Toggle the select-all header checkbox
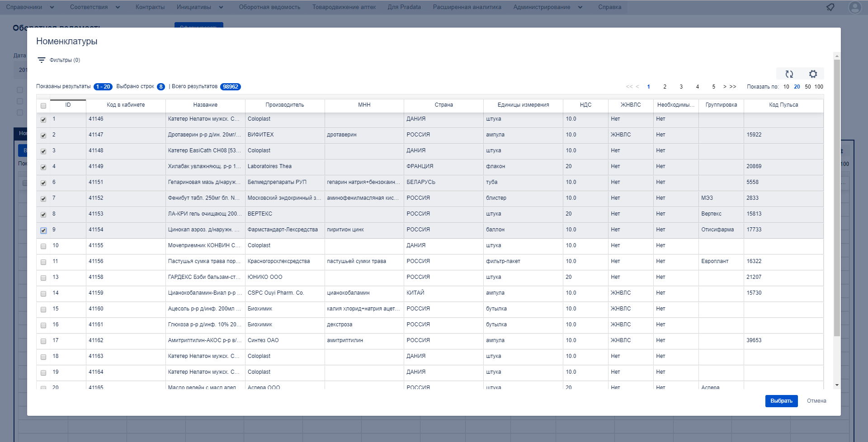This screenshot has height=442, width=868. pyautogui.click(x=43, y=106)
